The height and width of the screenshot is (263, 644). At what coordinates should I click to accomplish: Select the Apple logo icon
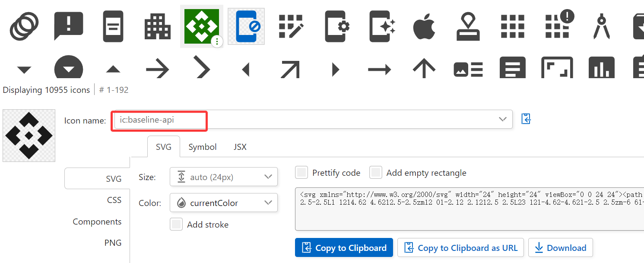click(424, 26)
